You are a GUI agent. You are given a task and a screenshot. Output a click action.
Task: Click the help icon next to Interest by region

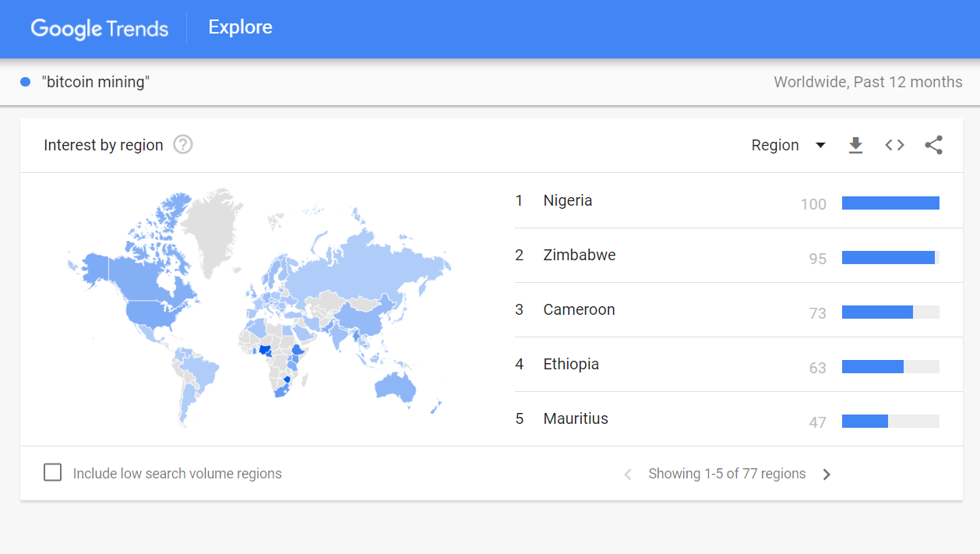(x=182, y=145)
